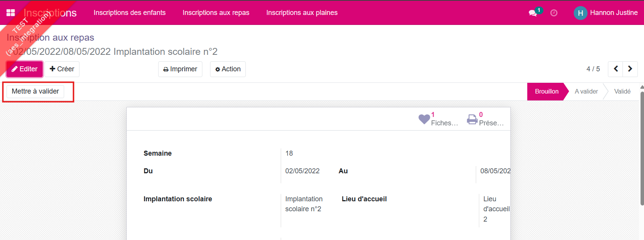This screenshot has height=240, width=644.
Task: Select the Validé status stage
Action: pos(622,92)
